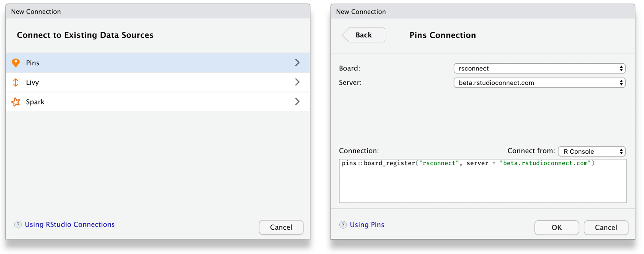Cancel the Pins Connection dialog

[x=606, y=227]
